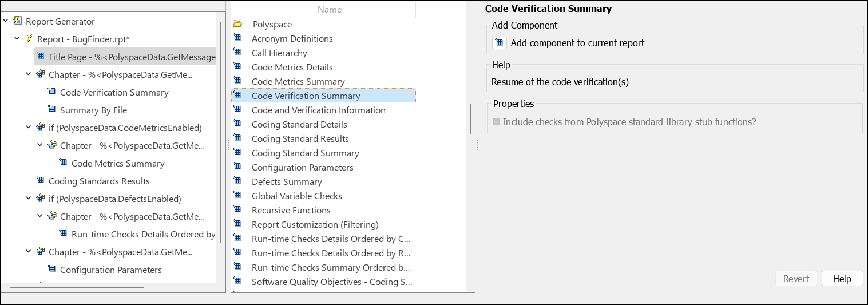Click the Add component to current report icon
868x305 pixels.
click(500, 43)
